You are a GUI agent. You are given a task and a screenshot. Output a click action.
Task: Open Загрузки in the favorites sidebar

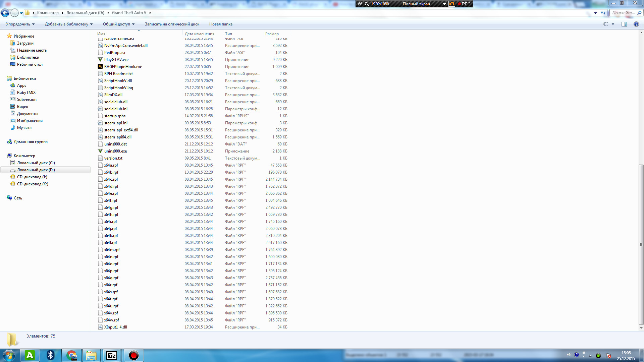[x=25, y=43]
